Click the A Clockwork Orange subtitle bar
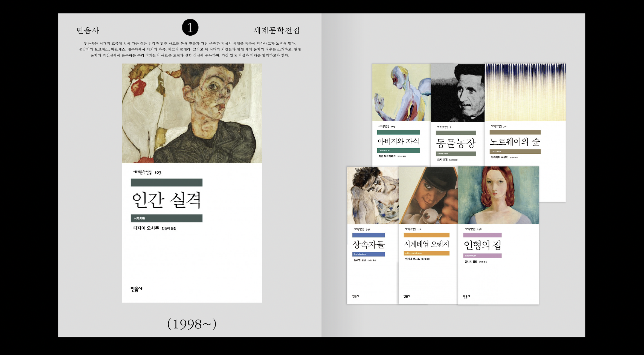The image size is (644, 355). (427, 253)
